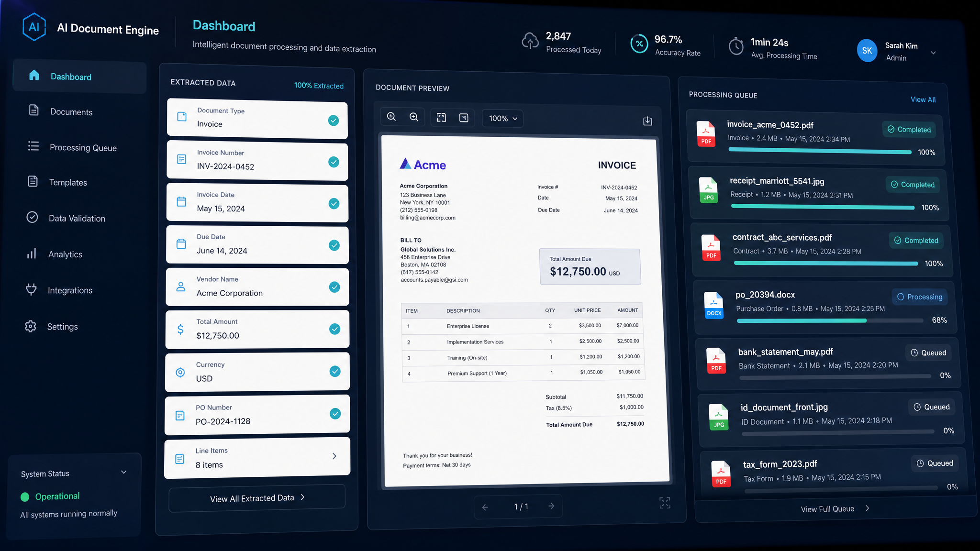
Task: Click the fit-to-page icon in preview toolbar
Action: click(x=441, y=118)
